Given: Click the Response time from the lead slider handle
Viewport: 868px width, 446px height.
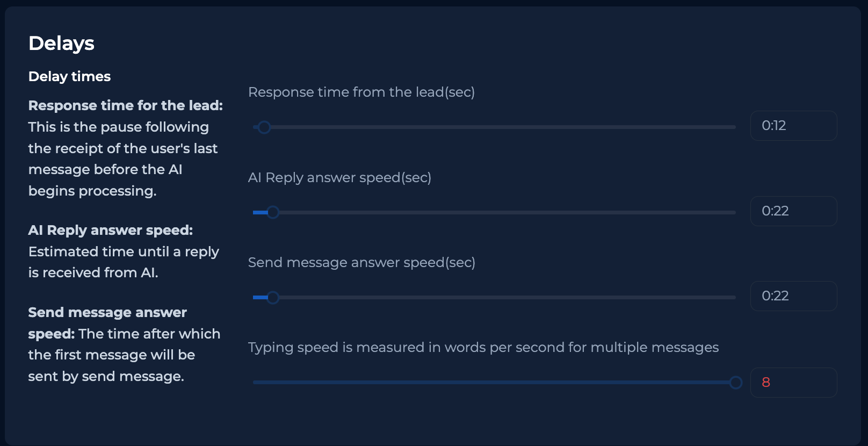Looking at the screenshot, I should click(264, 127).
